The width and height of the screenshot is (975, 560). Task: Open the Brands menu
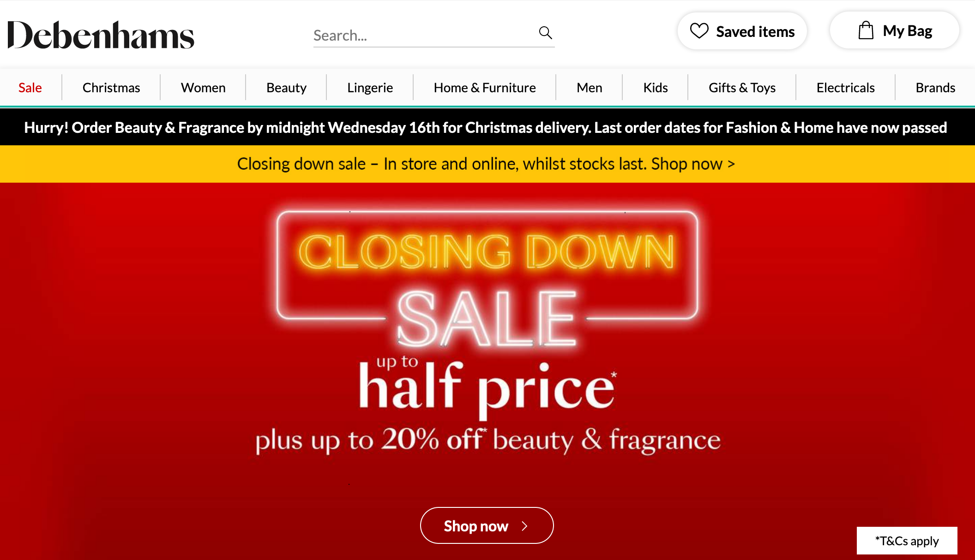935,88
